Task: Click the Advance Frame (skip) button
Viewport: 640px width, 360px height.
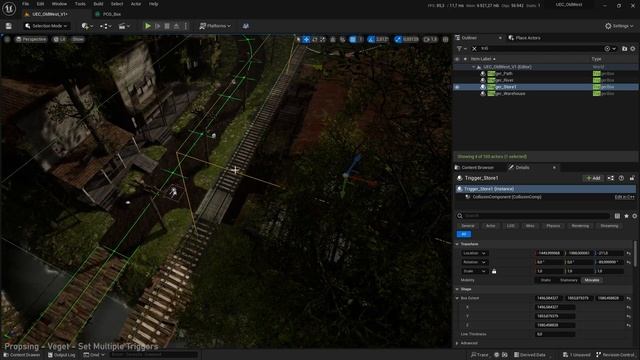Action: point(158,26)
